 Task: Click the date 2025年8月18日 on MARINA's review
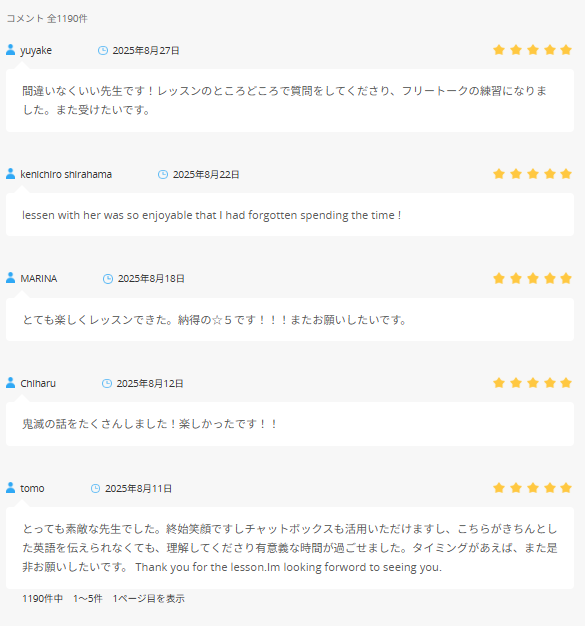pyautogui.click(x=151, y=279)
